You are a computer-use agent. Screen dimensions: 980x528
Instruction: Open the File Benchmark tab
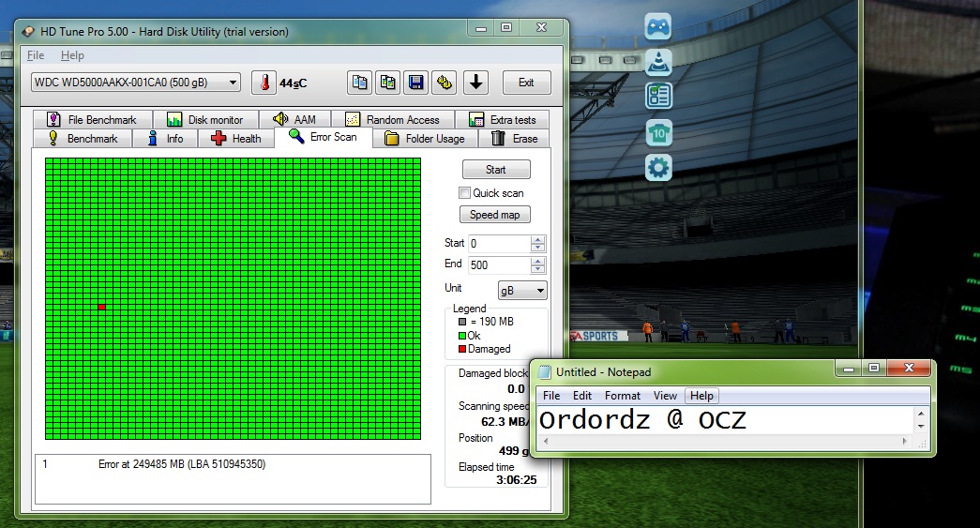pyautogui.click(x=93, y=119)
